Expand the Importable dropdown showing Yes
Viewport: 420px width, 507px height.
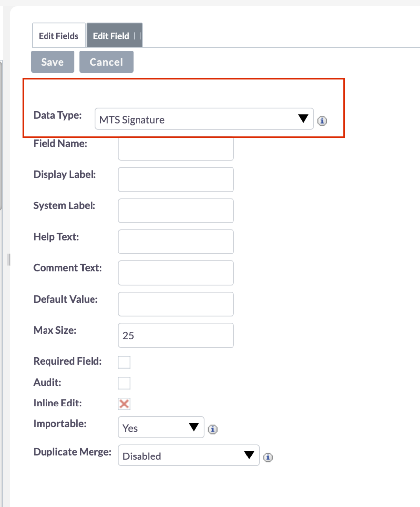click(x=161, y=427)
